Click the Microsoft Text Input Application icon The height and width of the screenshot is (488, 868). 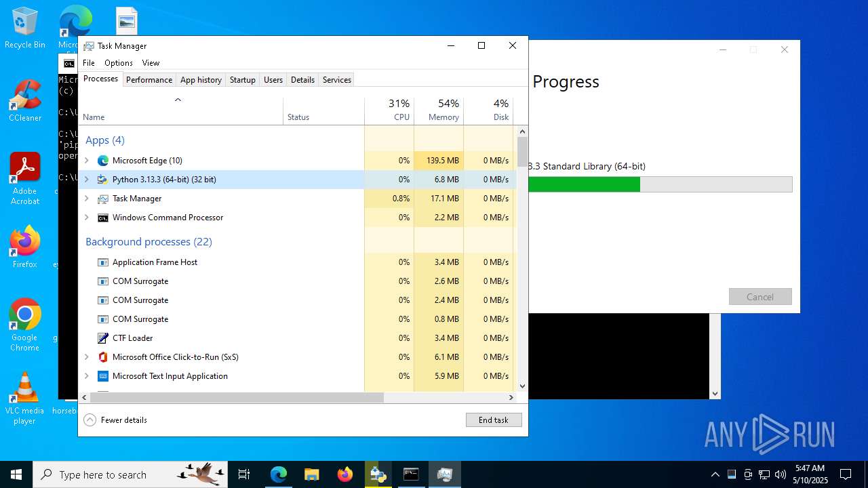pos(103,376)
